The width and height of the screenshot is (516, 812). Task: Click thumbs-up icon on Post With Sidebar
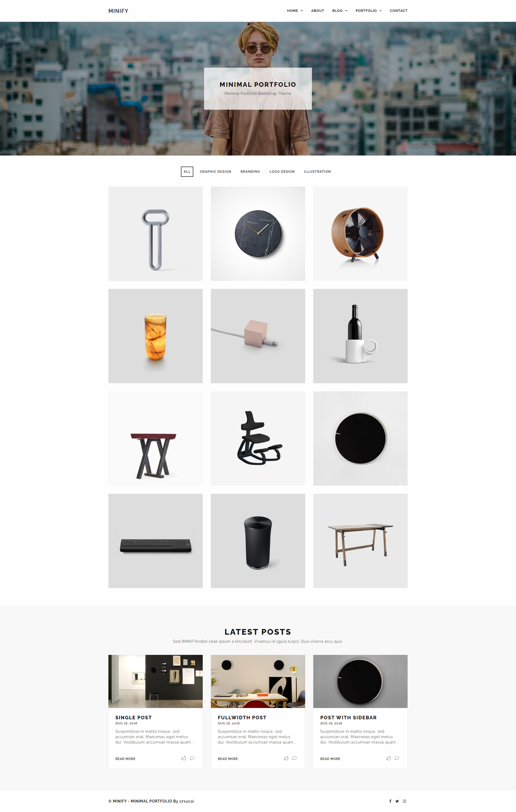pos(388,758)
